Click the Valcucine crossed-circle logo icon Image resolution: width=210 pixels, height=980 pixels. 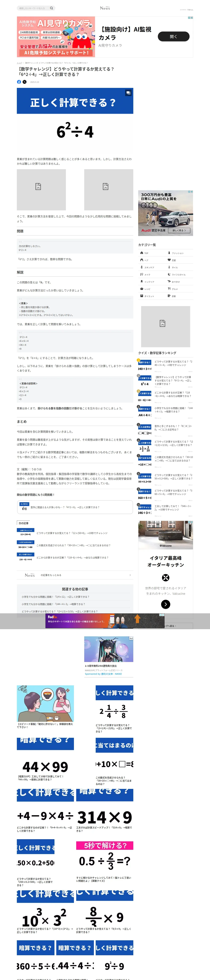(x=165, y=578)
